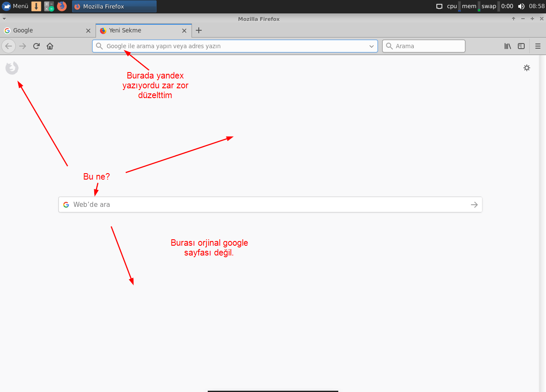The image size is (546, 392).
Task: Submit search with the arrow button
Action: (x=474, y=205)
